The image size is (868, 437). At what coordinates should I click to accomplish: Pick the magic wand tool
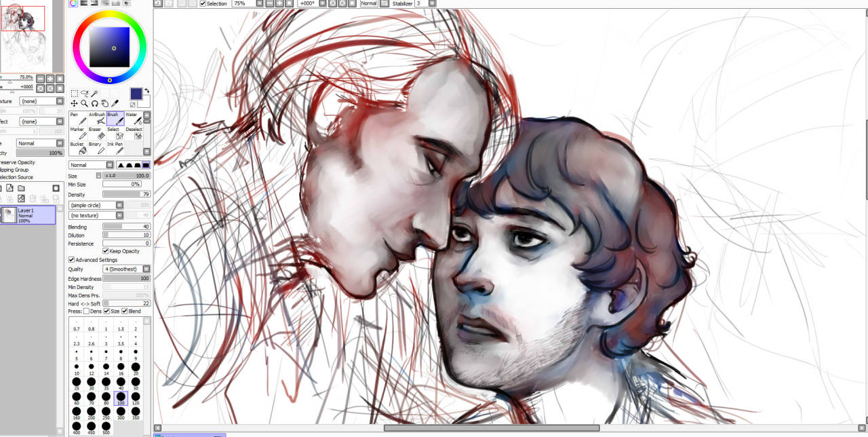(95, 94)
